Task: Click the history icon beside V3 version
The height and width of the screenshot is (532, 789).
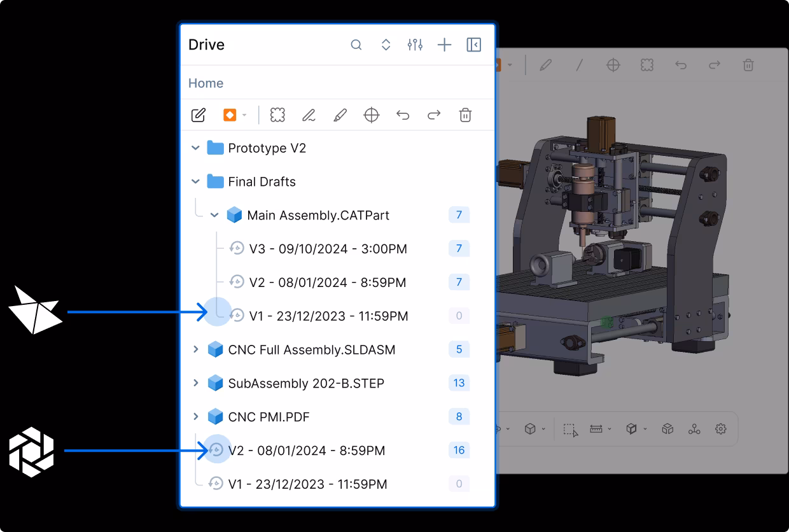Action: 237,249
